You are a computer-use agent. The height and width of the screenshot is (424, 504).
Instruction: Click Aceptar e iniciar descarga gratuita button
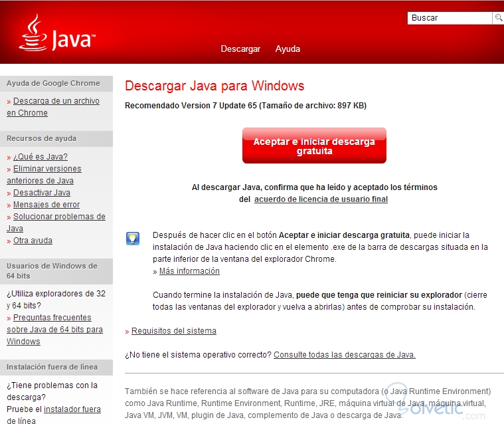(x=314, y=146)
